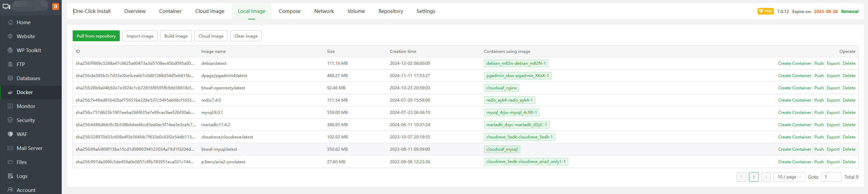Click the Docker whale icon
The width and height of the screenshot is (868, 194).
pyautogui.click(x=10, y=92)
